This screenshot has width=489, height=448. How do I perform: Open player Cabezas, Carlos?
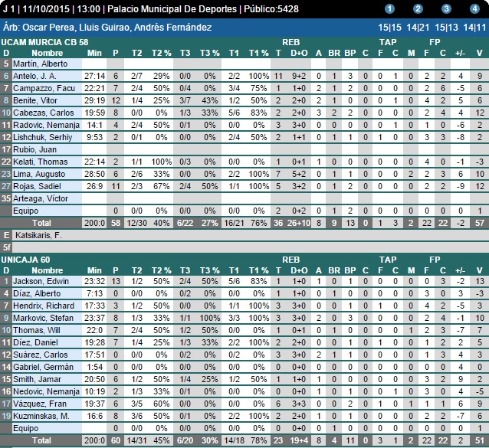44,113
